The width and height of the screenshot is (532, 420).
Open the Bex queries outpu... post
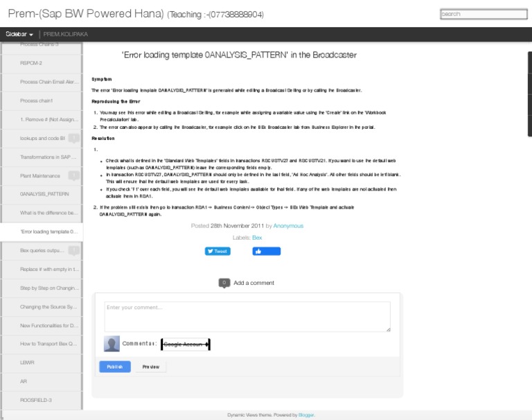click(x=42, y=251)
